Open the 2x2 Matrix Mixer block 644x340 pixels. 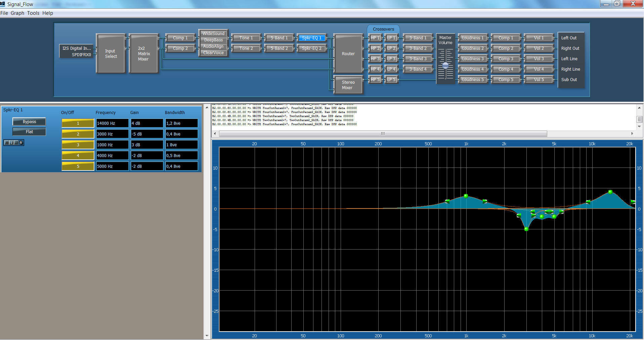(143, 53)
